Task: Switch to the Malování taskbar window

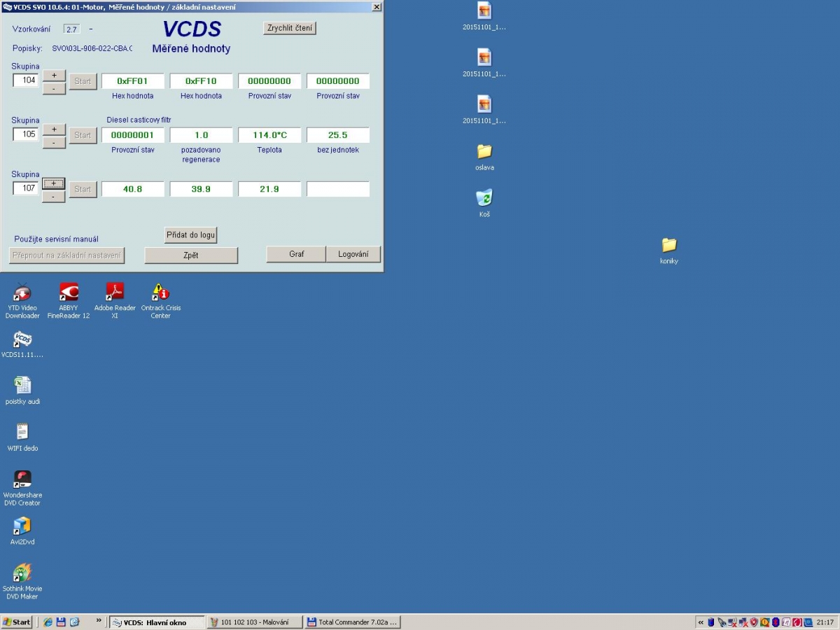Action: (x=255, y=622)
